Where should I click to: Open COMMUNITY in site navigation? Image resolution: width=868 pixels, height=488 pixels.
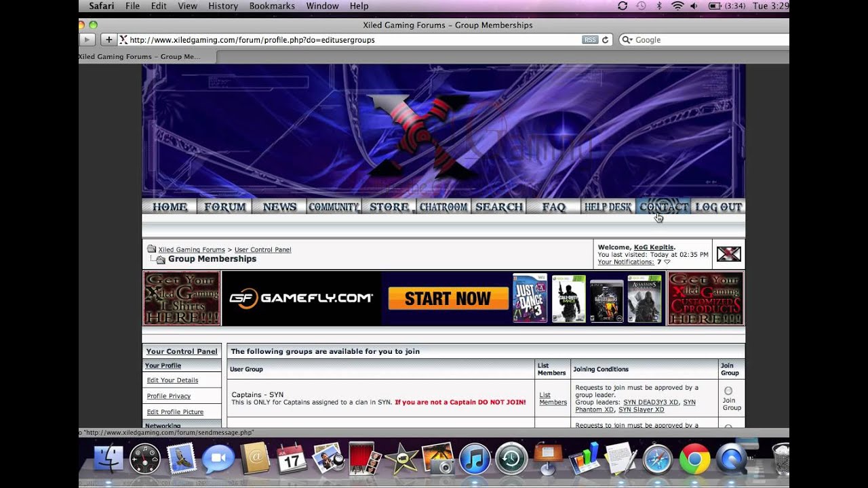pos(334,207)
